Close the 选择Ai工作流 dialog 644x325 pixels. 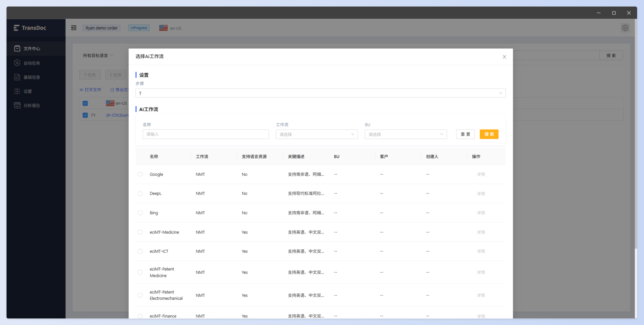pyautogui.click(x=504, y=57)
